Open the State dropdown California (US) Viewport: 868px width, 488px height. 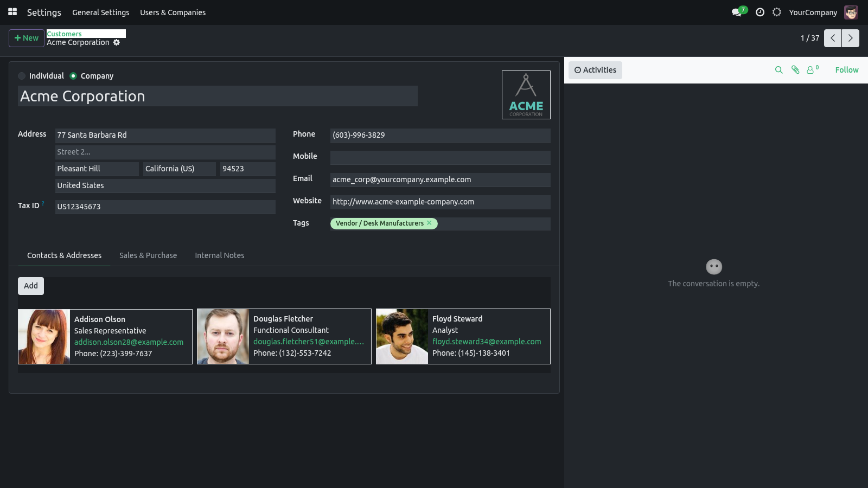(x=179, y=169)
